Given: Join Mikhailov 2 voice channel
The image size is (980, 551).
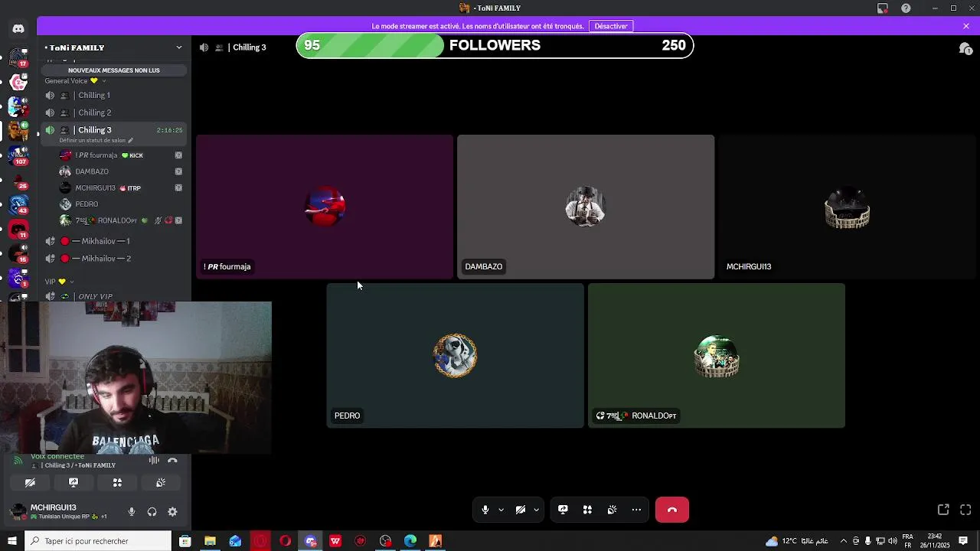Looking at the screenshot, I should 115,259.
